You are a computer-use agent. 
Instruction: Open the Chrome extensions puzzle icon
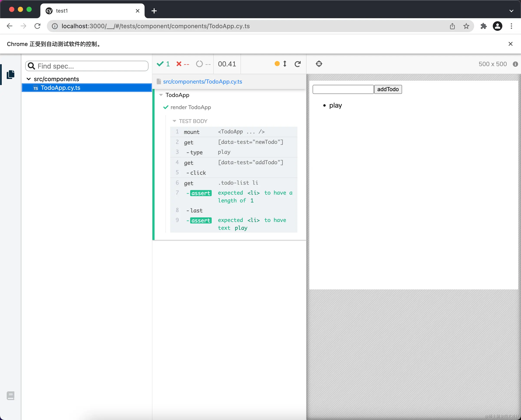click(x=483, y=26)
